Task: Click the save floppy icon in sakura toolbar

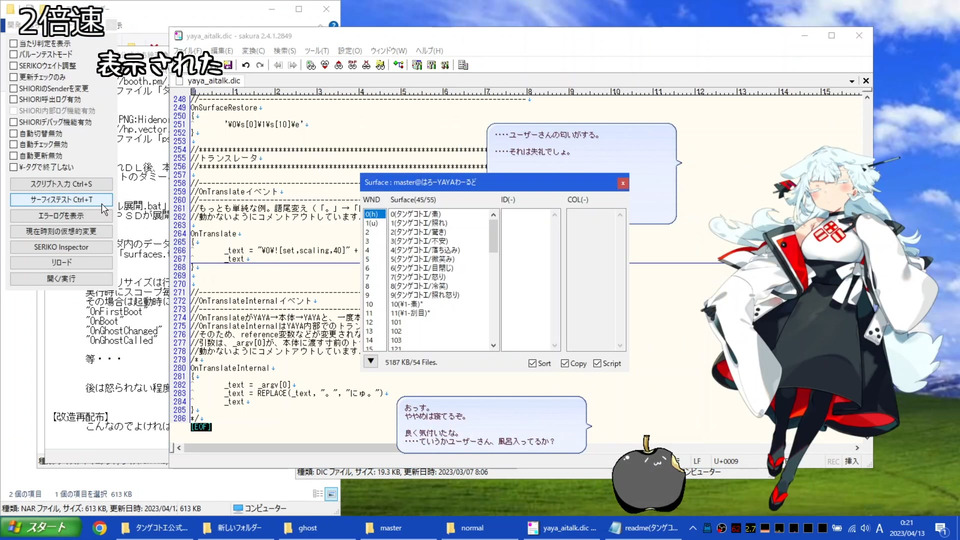Action: point(228,65)
